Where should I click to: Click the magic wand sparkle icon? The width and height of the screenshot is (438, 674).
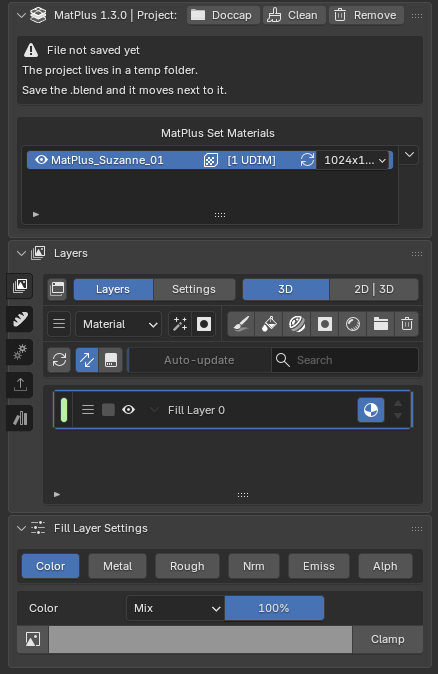[180, 324]
